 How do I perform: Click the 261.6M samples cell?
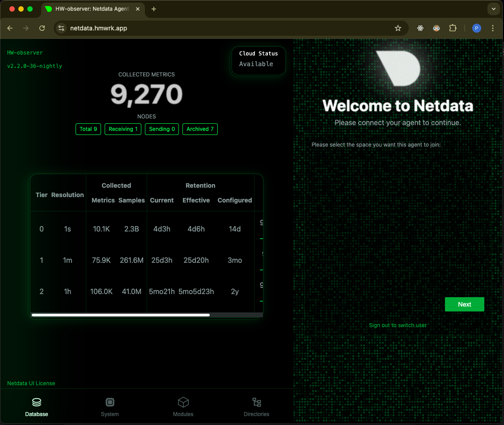[x=131, y=260]
